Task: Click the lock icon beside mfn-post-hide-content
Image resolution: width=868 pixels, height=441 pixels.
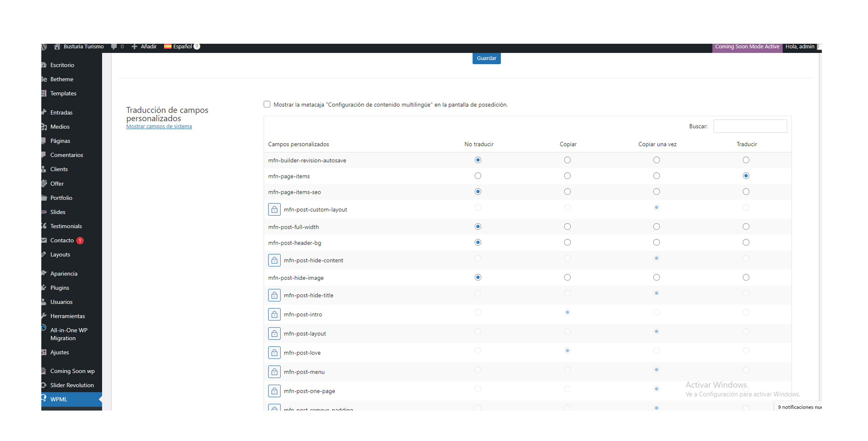Action: pos(274,260)
